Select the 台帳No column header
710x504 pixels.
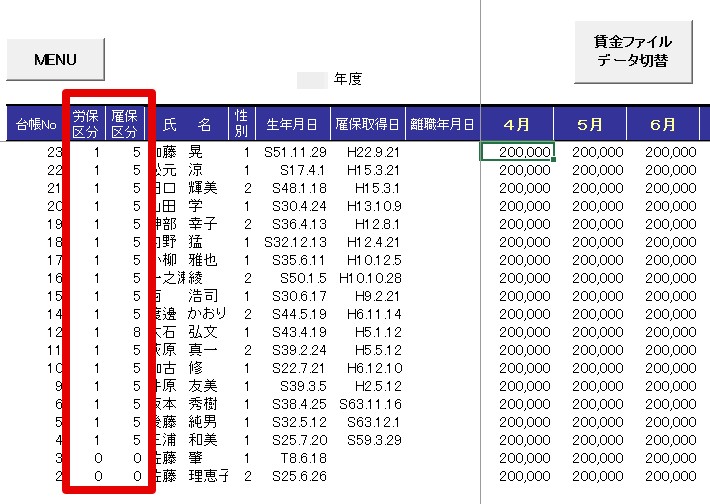click(x=36, y=124)
